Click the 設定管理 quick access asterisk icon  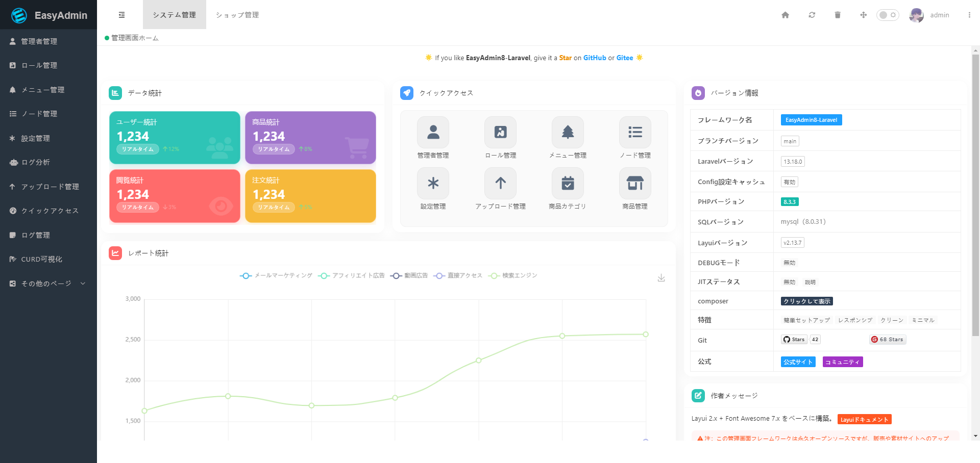(433, 183)
